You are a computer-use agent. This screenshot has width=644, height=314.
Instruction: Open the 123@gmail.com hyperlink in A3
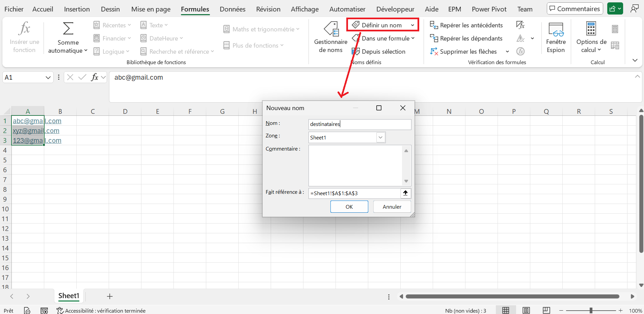pyautogui.click(x=37, y=140)
